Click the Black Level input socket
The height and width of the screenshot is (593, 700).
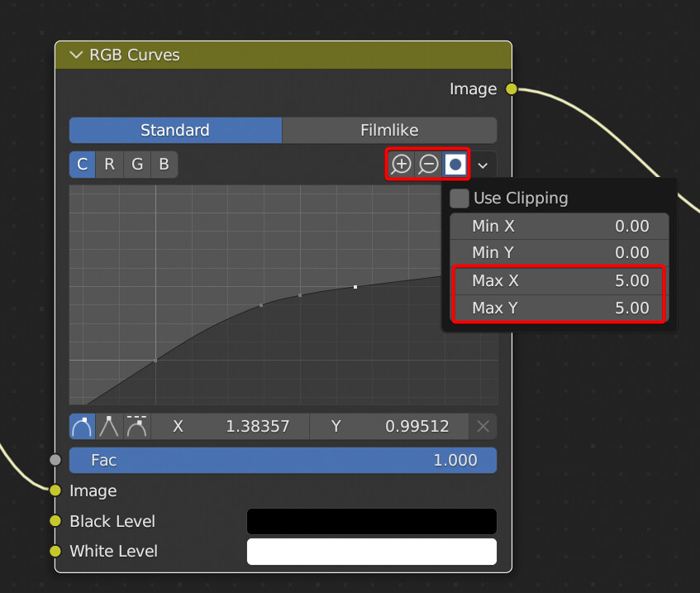pyautogui.click(x=55, y=520)
